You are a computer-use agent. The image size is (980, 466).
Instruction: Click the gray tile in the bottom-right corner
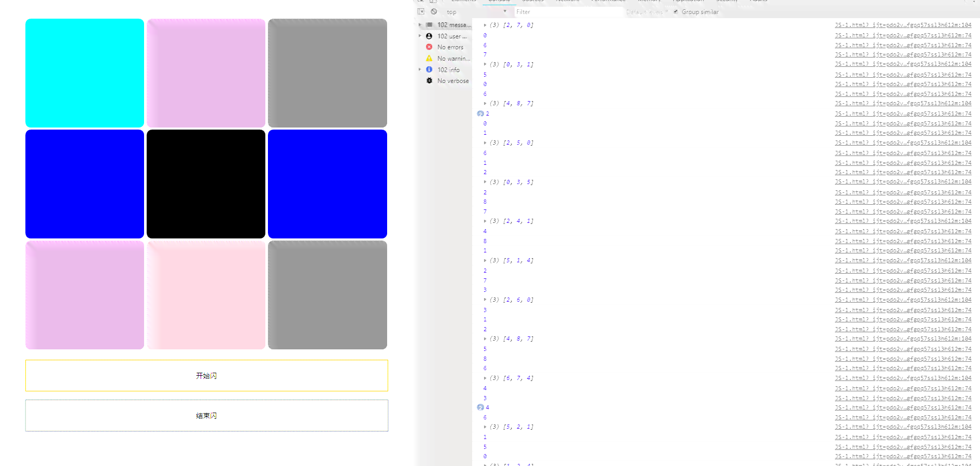[328, 295]
